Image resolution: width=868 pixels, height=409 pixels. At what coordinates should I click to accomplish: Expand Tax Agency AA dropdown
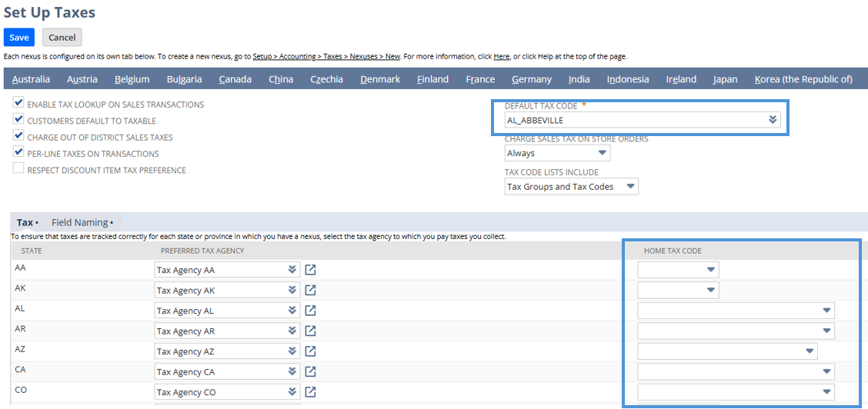click(292, 271)
